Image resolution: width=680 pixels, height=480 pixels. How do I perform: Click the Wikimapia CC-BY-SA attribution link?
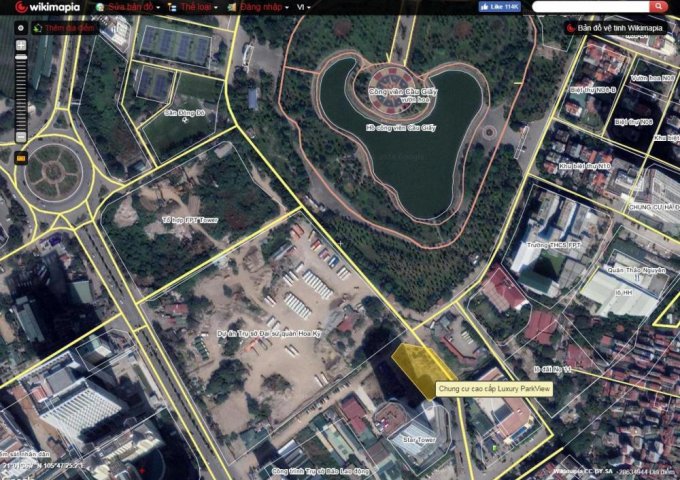tap(582, 471)
